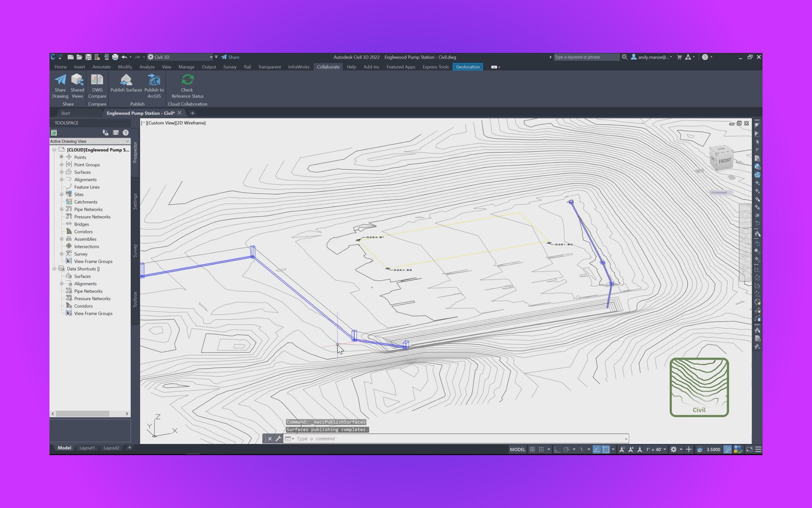The height and width of the screenshot is (508, 812).
Task: Click the Model tab at bottom
Action: (64, 447)
